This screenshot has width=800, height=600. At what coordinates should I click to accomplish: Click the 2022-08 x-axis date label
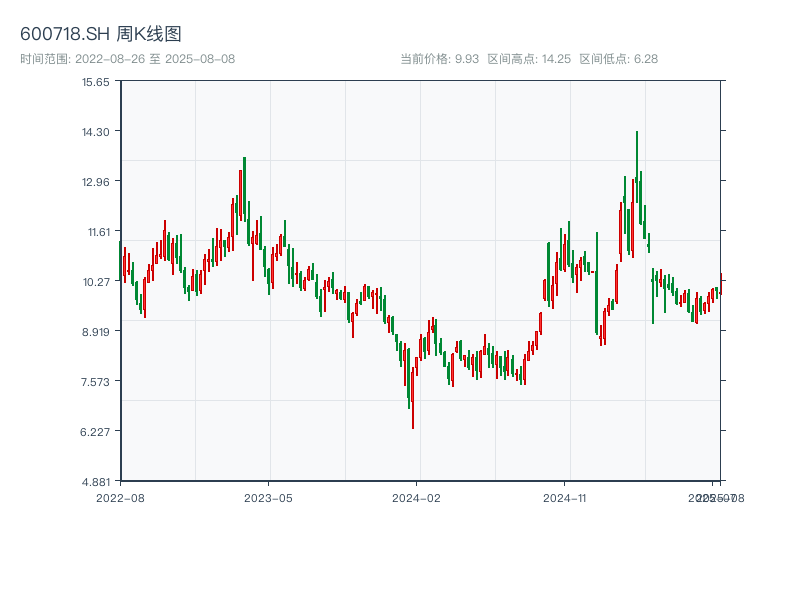point(120,497)
